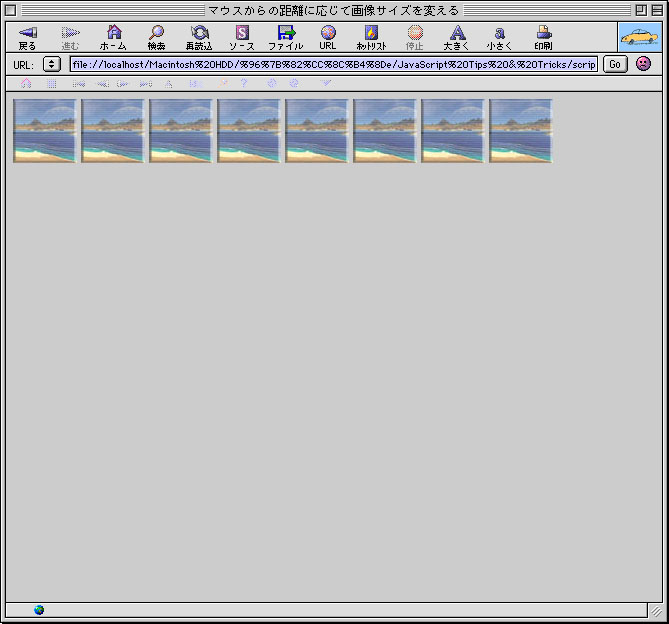Go back with the 戻る button
669x624 pixels.
click(27, 38)
